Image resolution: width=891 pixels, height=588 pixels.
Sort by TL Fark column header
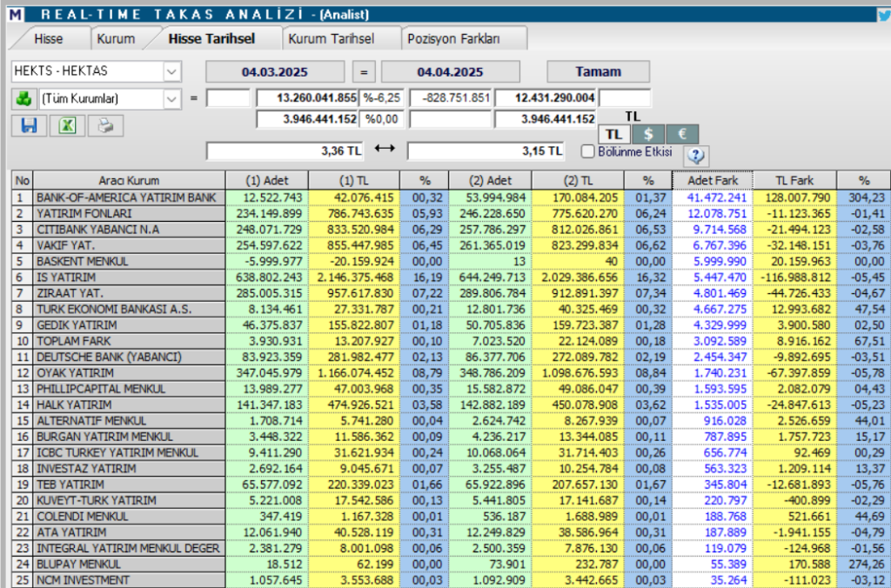pyautogui.click(x=794, y=181)
